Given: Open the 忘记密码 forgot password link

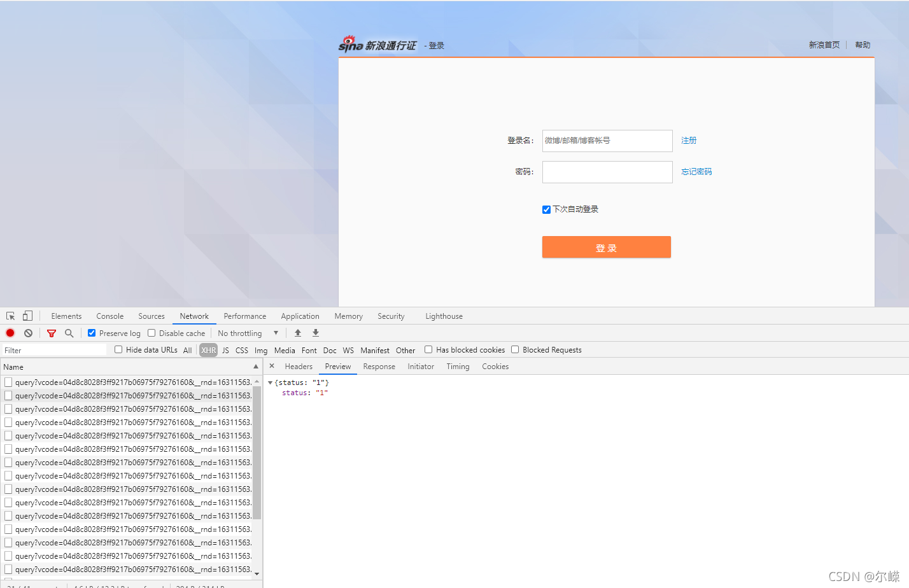Looking at the screenshot, I should tap(696, 171).
